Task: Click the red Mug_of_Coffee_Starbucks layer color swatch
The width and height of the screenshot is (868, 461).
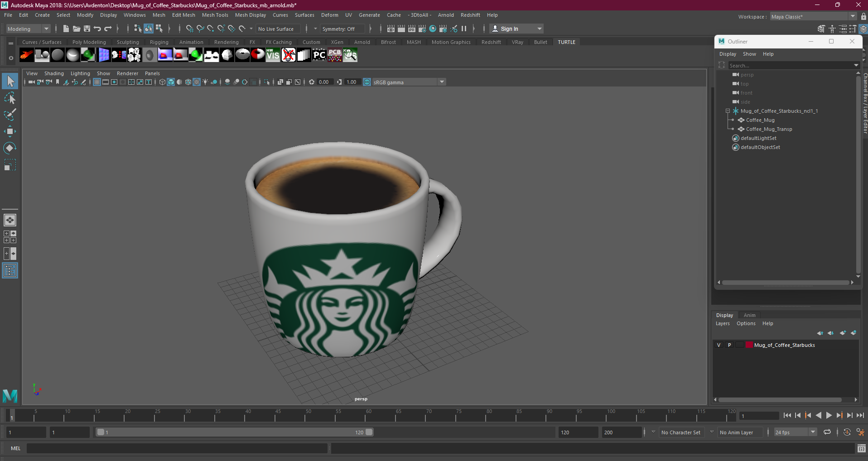Action: point(749,345)
